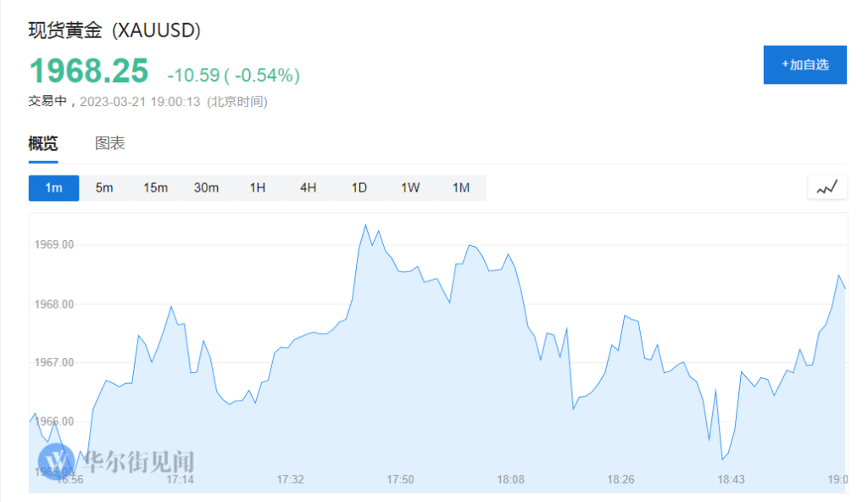Show the 1D daily chart
Image resolution: width=868 pixels, height=502 pixels.
click(x=359, y=187)
